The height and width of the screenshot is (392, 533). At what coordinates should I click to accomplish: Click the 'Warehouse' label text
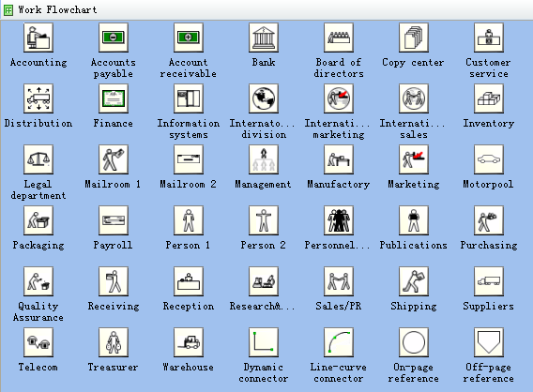pyautogui.click(x=189, y=368)
